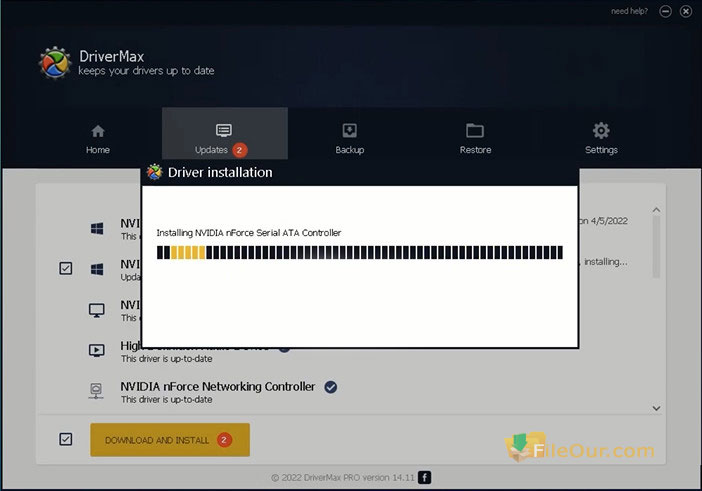The height and width of the screenshot is (491, 702).
Task: Click the DOWNLOAD AND INSTALL button
Action: point(170,440)
